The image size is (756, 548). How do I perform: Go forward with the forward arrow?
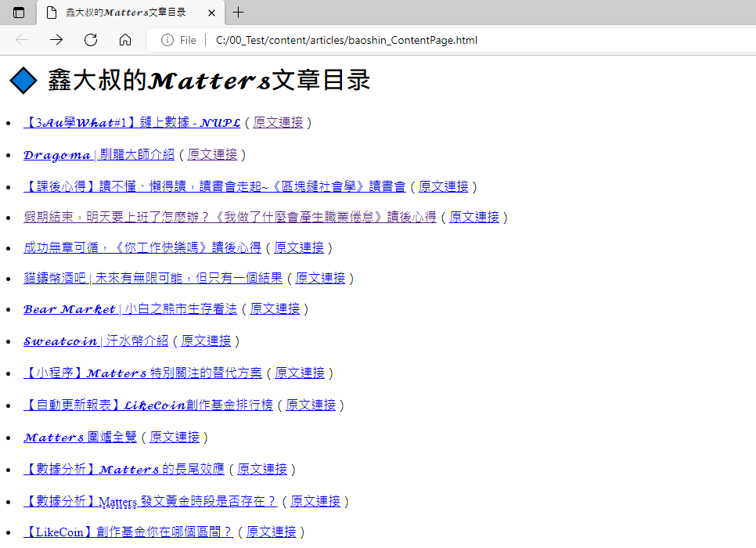(x=56, y=40)
